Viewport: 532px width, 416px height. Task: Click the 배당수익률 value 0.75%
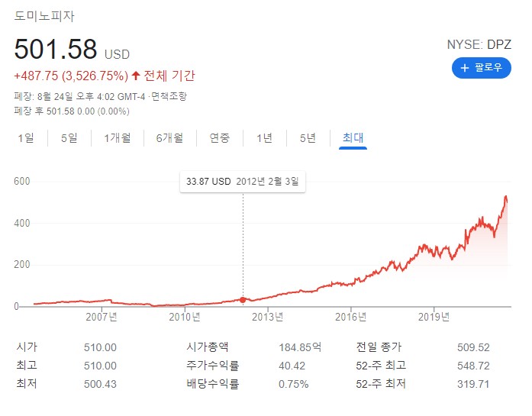(x=294, y=384)
